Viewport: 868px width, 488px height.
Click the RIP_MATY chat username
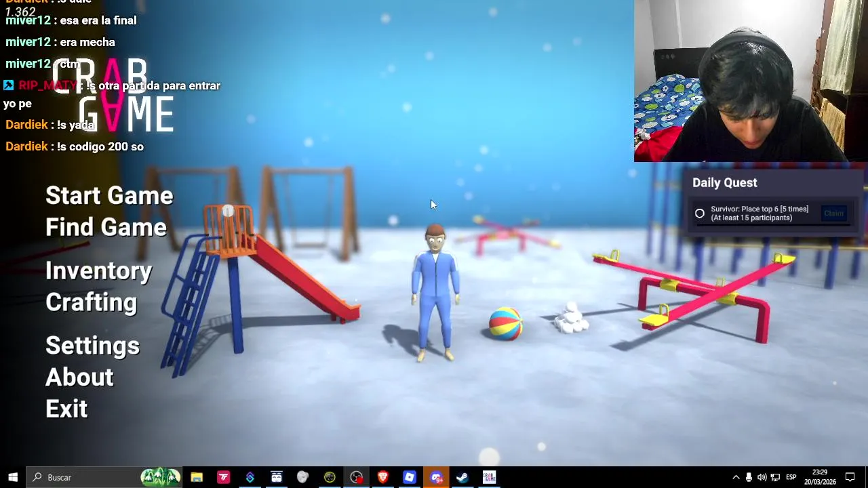click(x=47, y=85)
